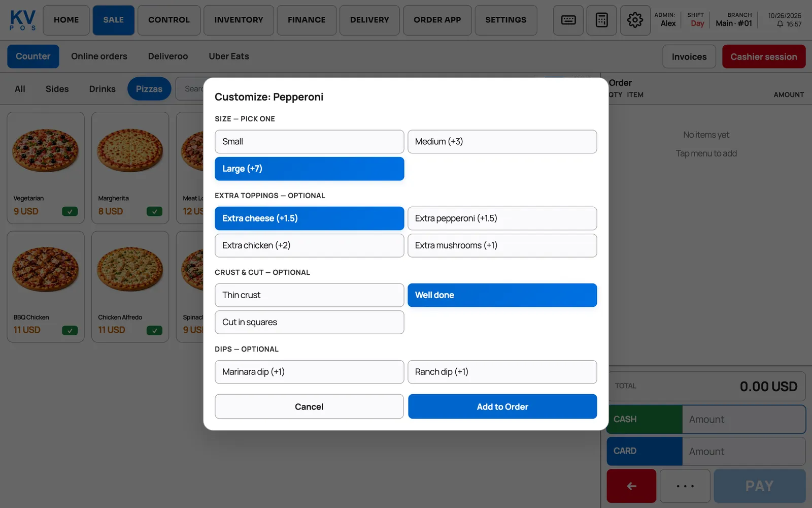This screenshot has width=812, height=508.
Task: Open the Invoices button
Action: (689, 56)
